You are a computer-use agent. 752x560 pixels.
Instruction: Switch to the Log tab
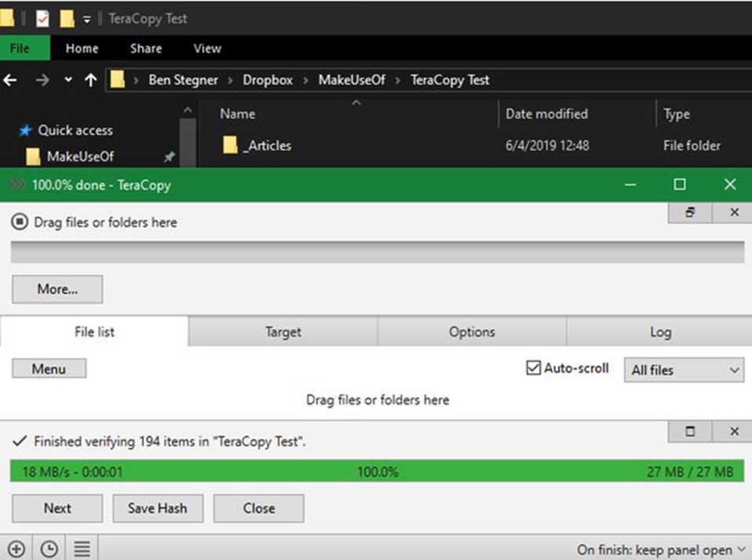(660, 332)
